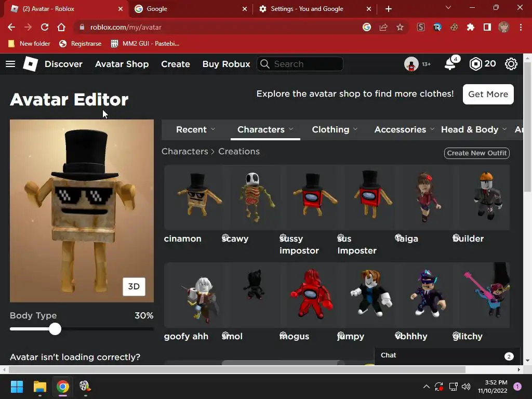
Task: Click the Chrome taskbar icon
Action: pyautogui.click(x=63, y=387)
